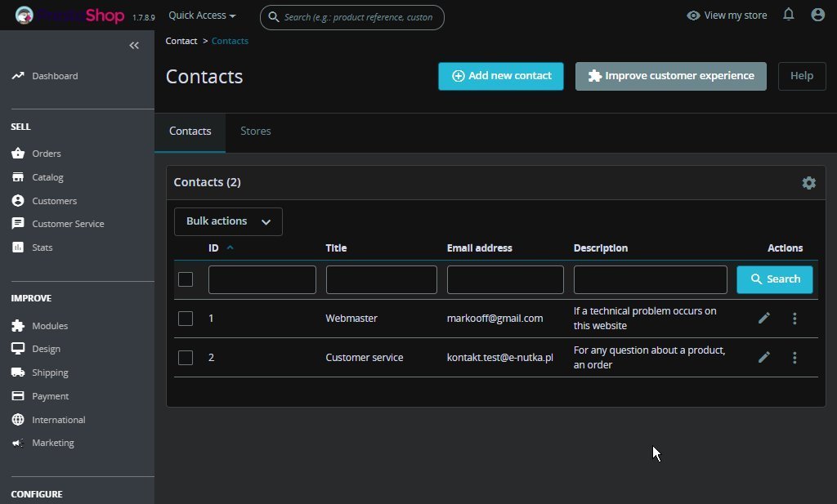The width and height of the screenshot is (837, 504).
Task: Open the Bulk actions dropdown
Action: (x=228, y=221)
